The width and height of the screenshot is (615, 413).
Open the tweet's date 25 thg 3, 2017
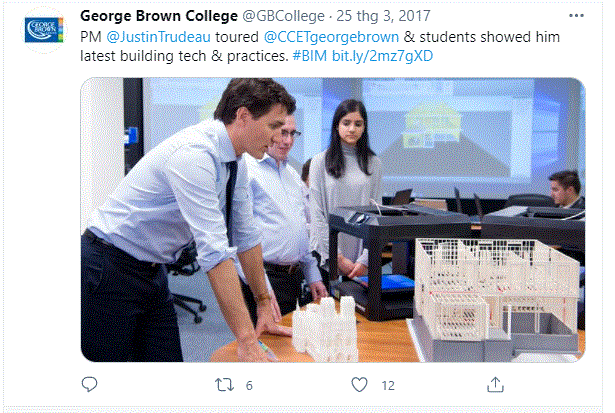(x=376, y=17)
